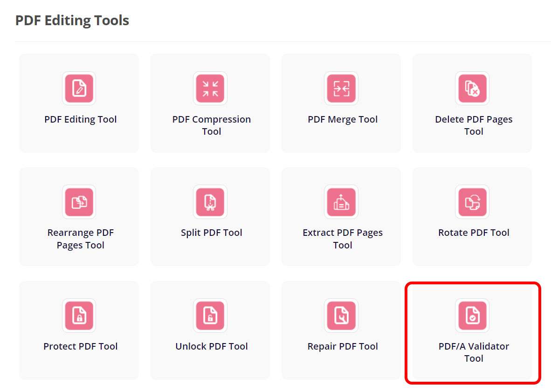The height and width of the screenshot is (392, 551).
Task: Click the PDF Editing Tool pencil icon
Action: point(79,88)
